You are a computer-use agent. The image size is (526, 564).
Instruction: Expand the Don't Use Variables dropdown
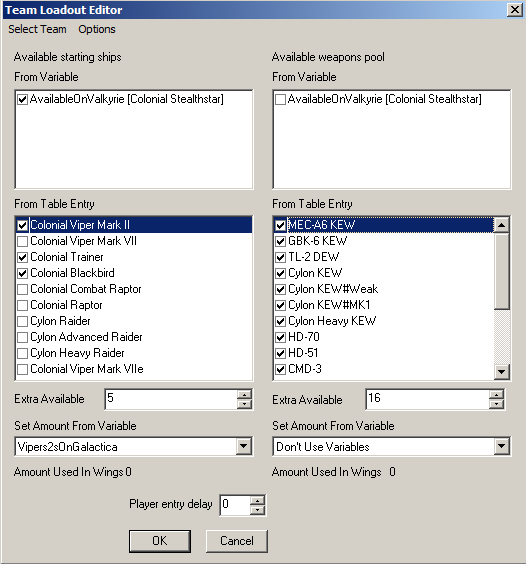click(x=502, y=446)
